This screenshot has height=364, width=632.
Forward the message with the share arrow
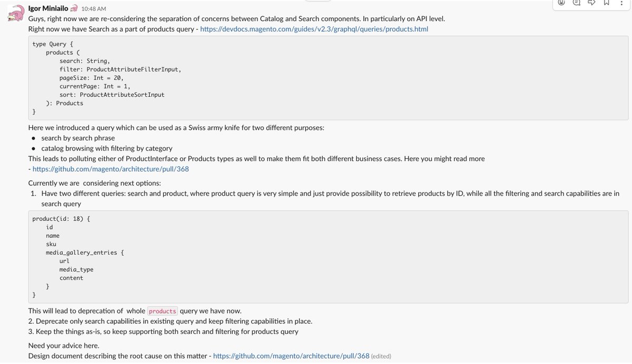point(591,3)
